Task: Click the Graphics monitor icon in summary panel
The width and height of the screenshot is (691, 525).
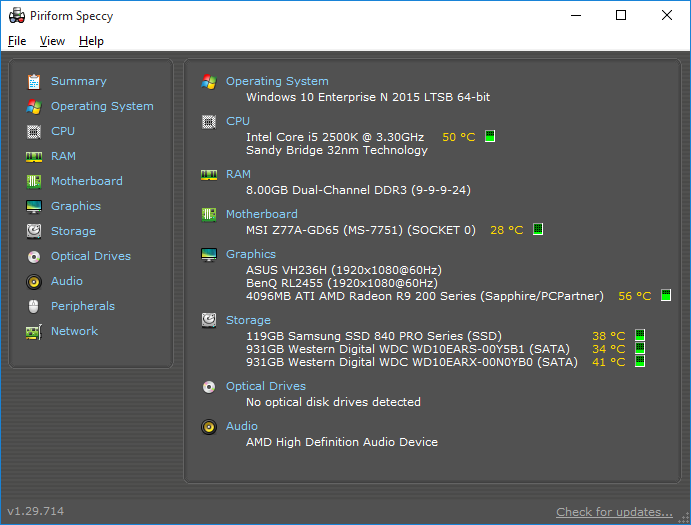Action: pyautogui.click(x=209, y=255)
